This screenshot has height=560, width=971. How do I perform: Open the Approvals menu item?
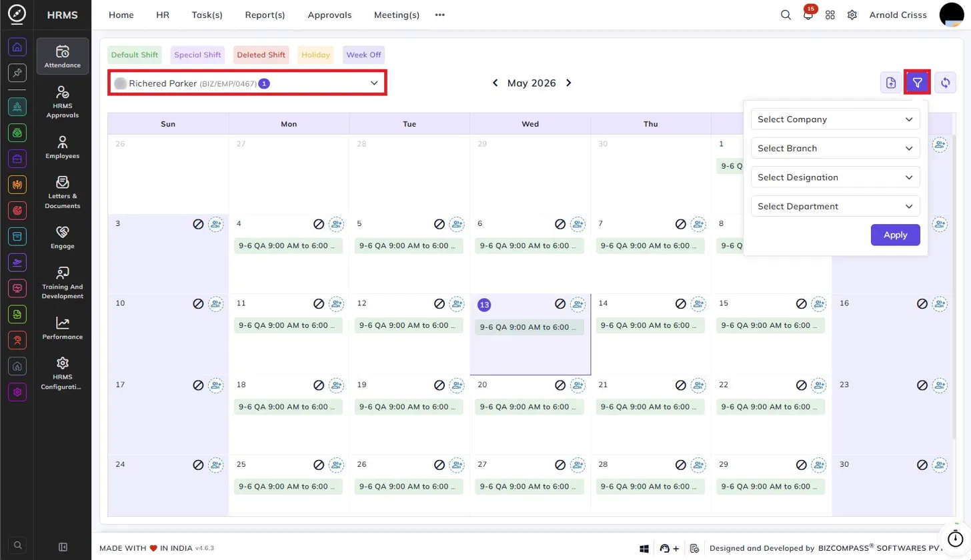[x=329, y=15]
